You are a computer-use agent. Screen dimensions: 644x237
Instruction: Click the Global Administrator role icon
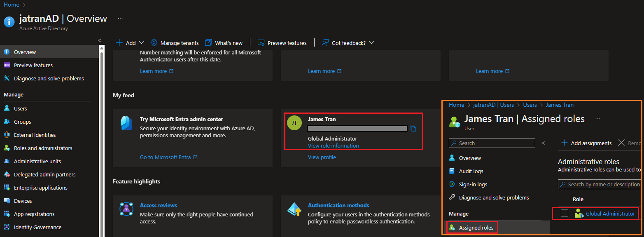[579, 214]
